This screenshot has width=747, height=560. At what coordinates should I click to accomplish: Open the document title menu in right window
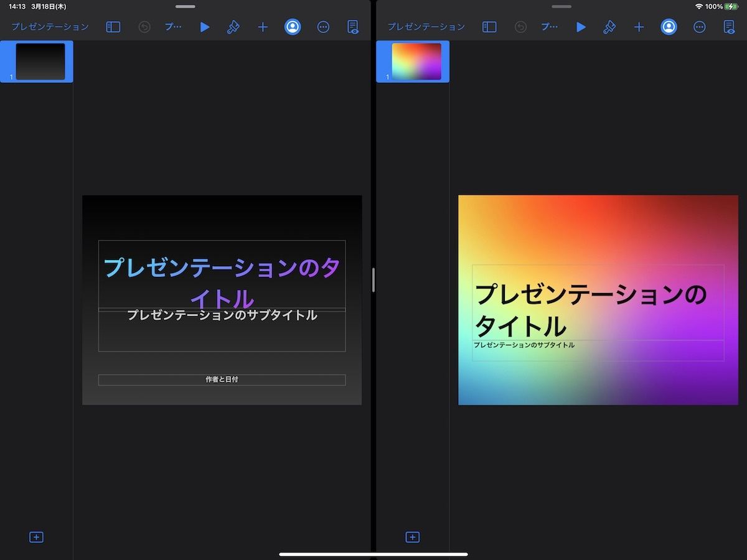(549, 27)
